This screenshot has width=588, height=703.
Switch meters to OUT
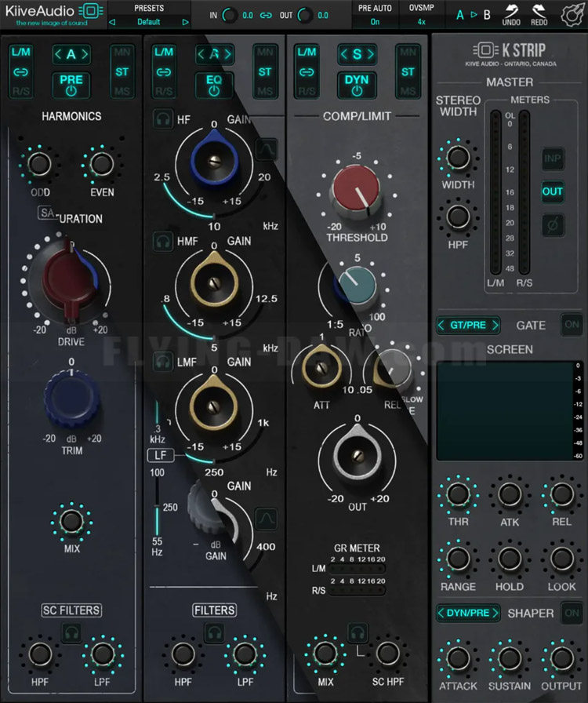pos(553,191)
